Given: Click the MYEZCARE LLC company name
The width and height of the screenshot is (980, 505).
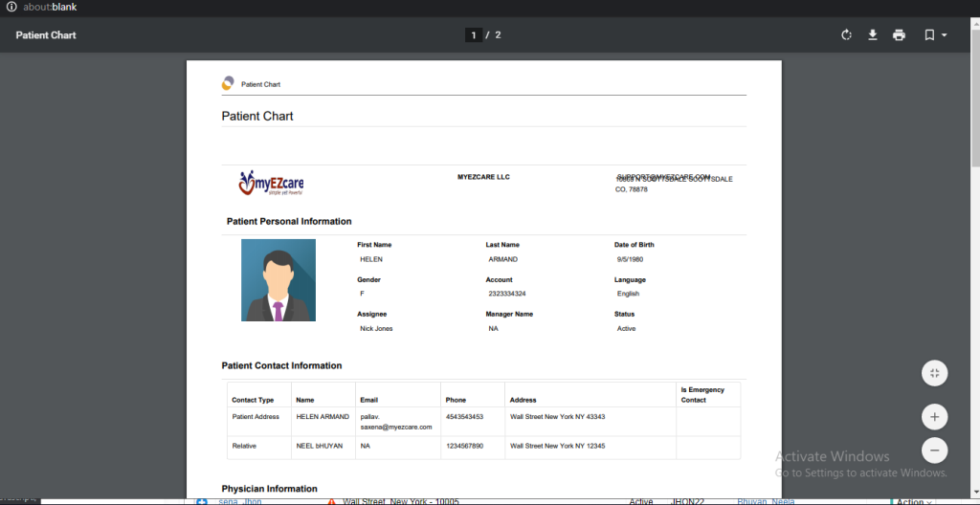Looking at the screenshot, I should [x=483, y=177].
